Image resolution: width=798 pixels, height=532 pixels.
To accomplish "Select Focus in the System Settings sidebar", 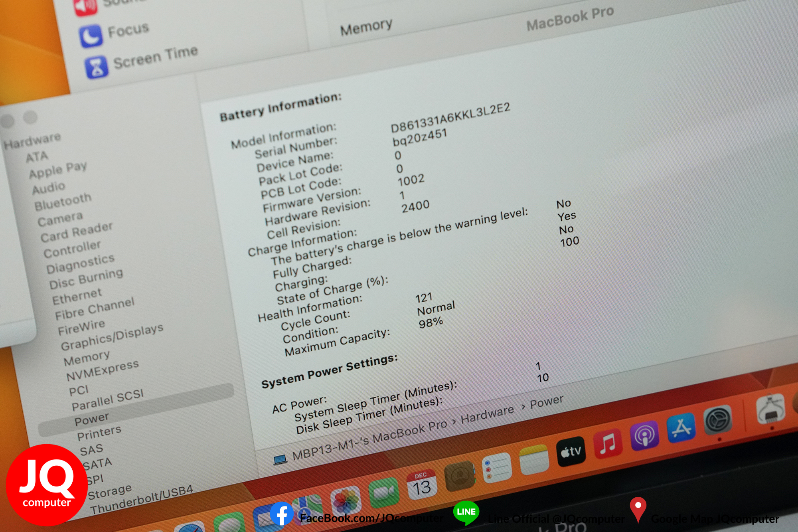I will pos(128,30).
